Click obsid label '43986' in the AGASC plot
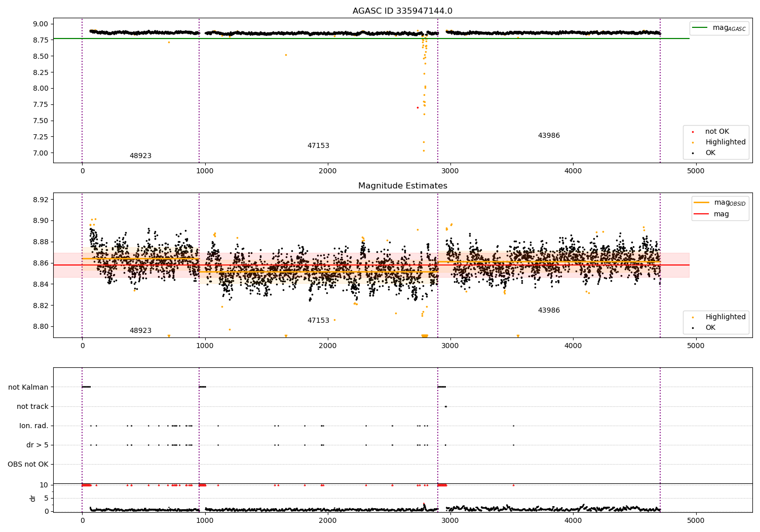Screen dimensions: 760x532 pyautogui.click(x=549, y=136)
